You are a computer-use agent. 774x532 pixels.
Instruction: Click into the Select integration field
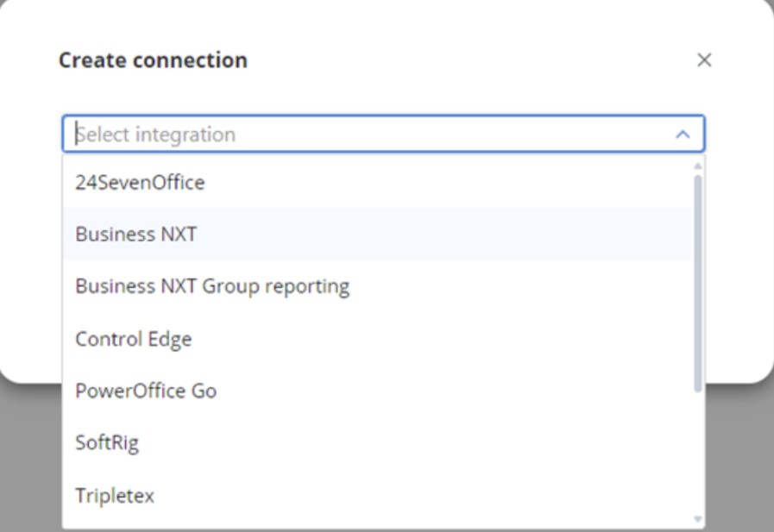click(362, 135)
